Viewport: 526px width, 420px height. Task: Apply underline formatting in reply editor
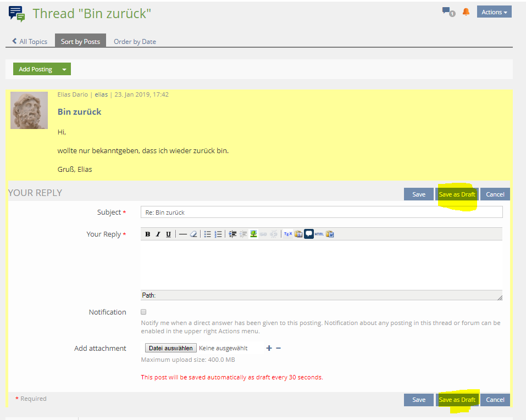[x=168, y=234]
